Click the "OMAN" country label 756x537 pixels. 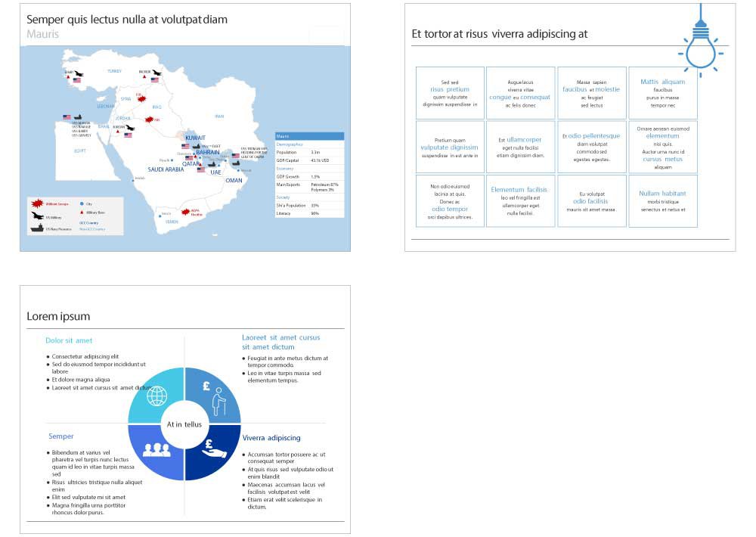click(234, 181)
